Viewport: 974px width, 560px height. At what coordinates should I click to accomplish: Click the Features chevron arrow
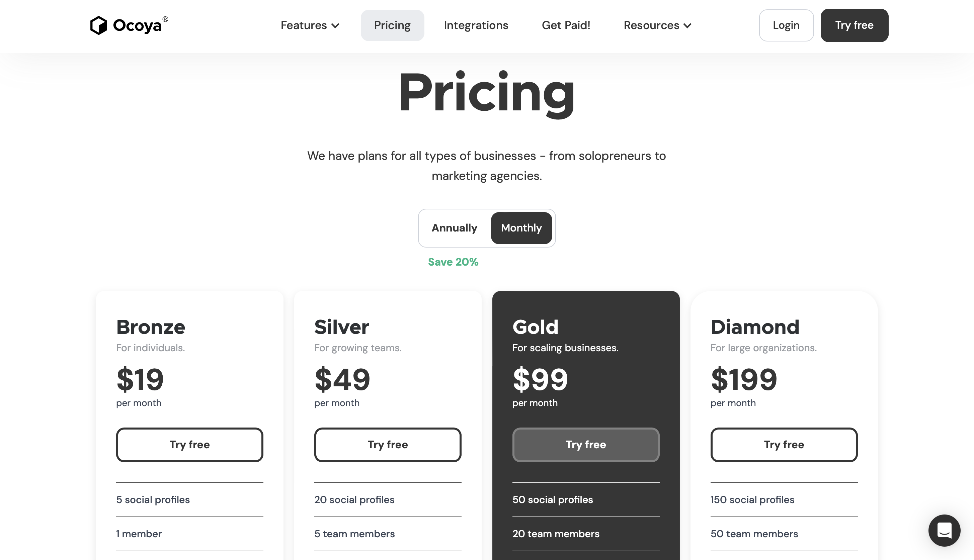(x=335, y=26)
